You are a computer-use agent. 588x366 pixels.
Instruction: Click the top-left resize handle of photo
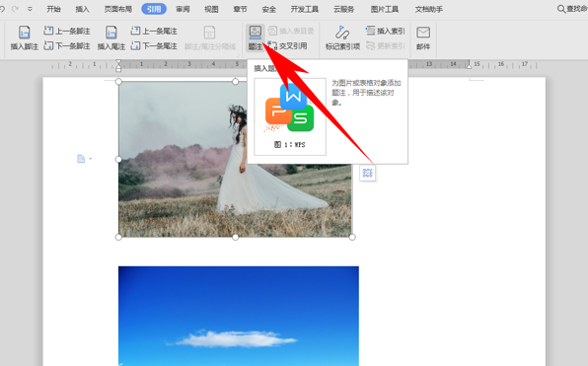point(118,81)
